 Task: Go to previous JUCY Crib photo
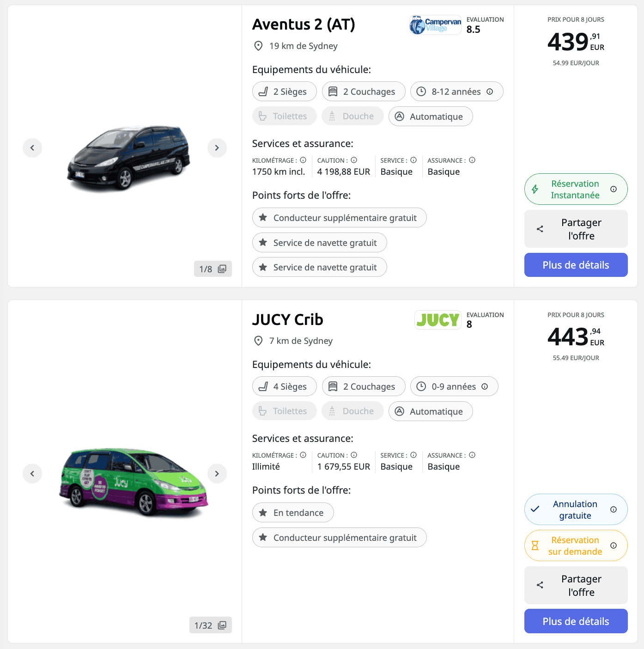(x=32, y=473)
